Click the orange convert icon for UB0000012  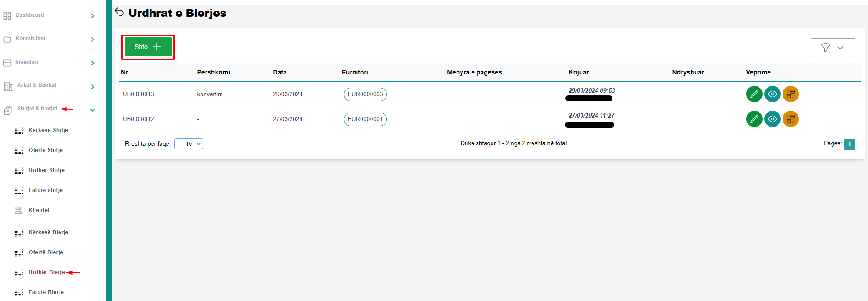[x=790, y=119]
